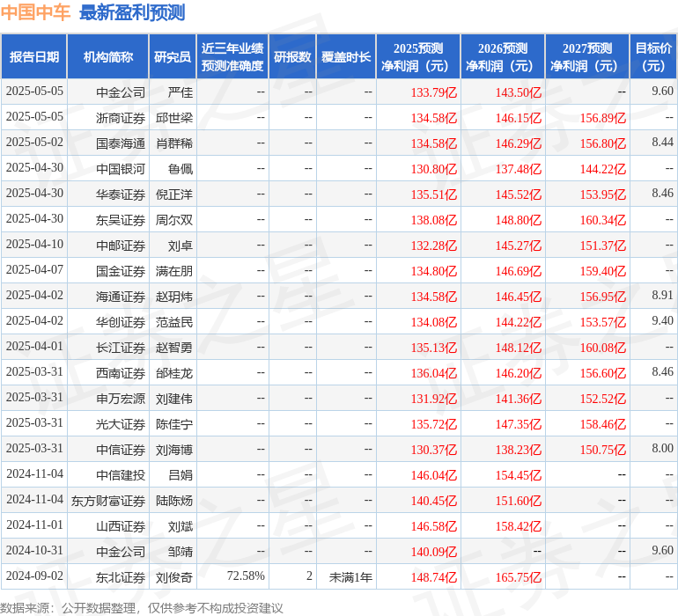
Task: Click the 覆盖时长 column header
Action: [x=346, y=56]
